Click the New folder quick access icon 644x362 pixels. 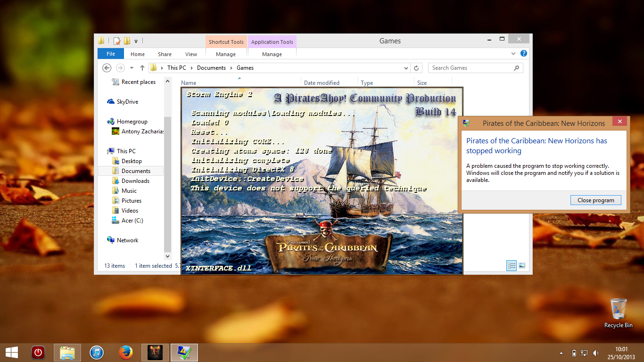[x=127, y=41]
